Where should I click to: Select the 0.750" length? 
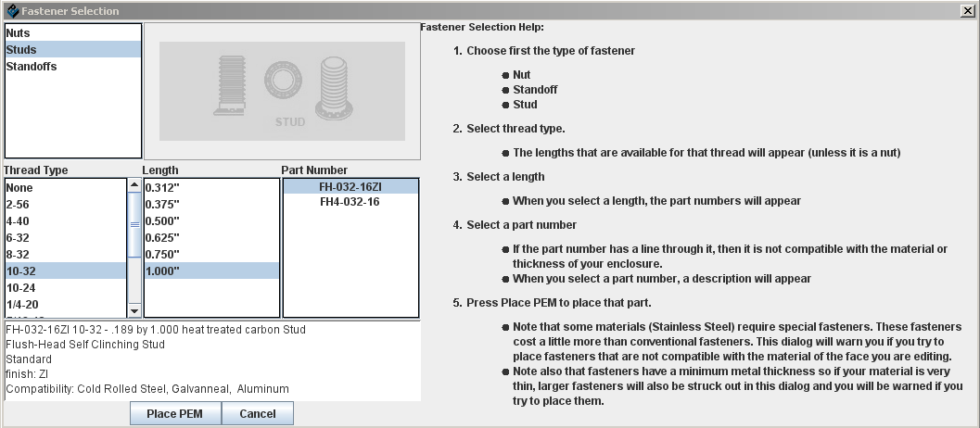(x=161, y=254)
